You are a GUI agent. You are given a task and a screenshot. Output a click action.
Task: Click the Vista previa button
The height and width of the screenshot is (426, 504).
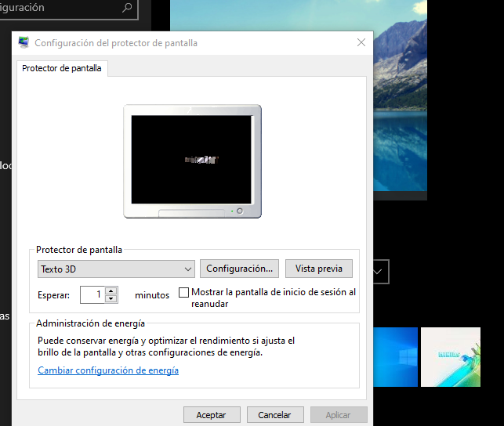tap(318, 269)
